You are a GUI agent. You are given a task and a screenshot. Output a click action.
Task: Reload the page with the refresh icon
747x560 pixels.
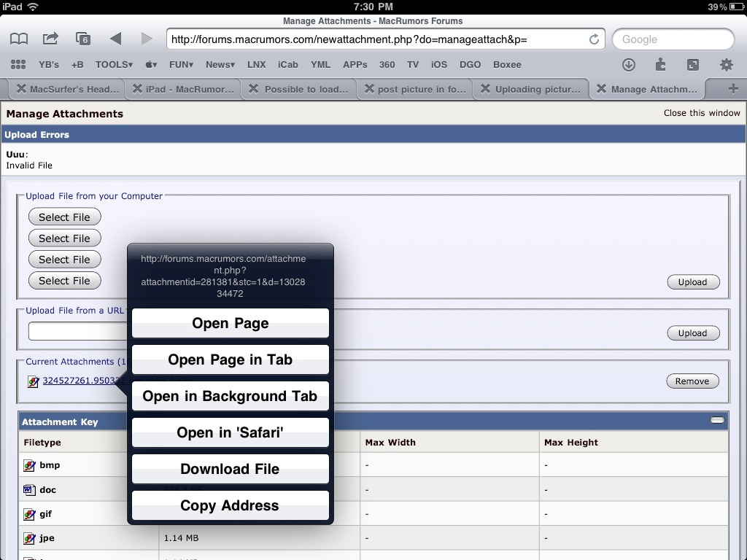pos(594,39)
